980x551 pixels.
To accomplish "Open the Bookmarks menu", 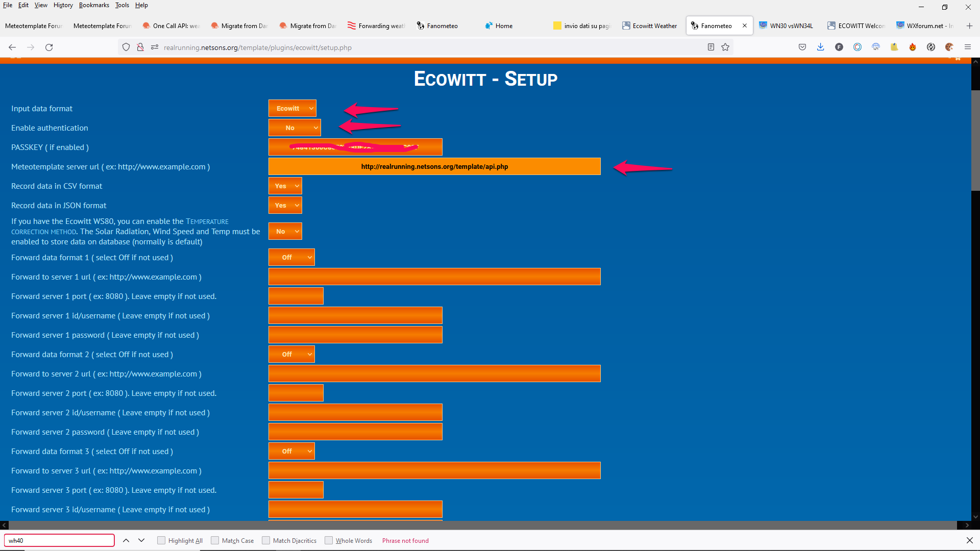I will pos(94,5).
